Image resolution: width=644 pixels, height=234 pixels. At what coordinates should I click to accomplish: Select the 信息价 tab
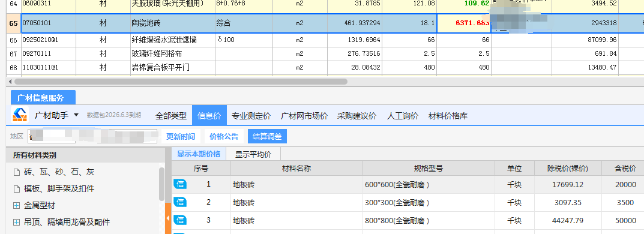click(209, 116)
